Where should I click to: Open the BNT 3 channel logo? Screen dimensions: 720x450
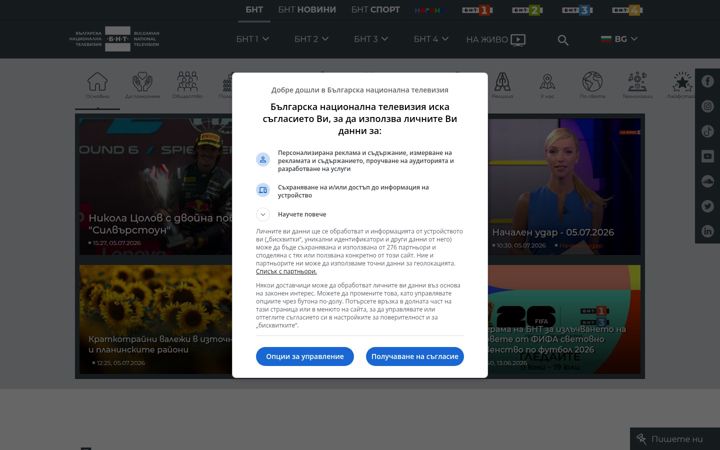[x=578, y=10]
